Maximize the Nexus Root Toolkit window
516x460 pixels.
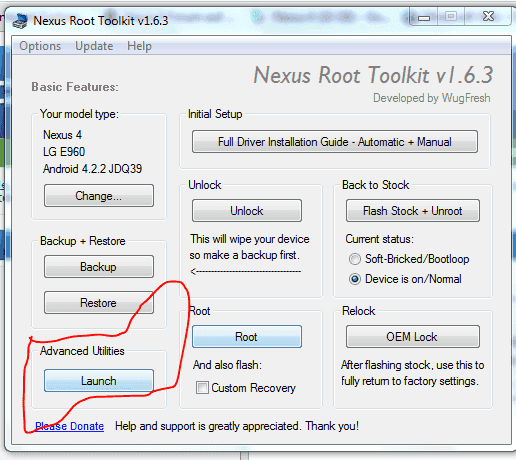click(451, 17)
